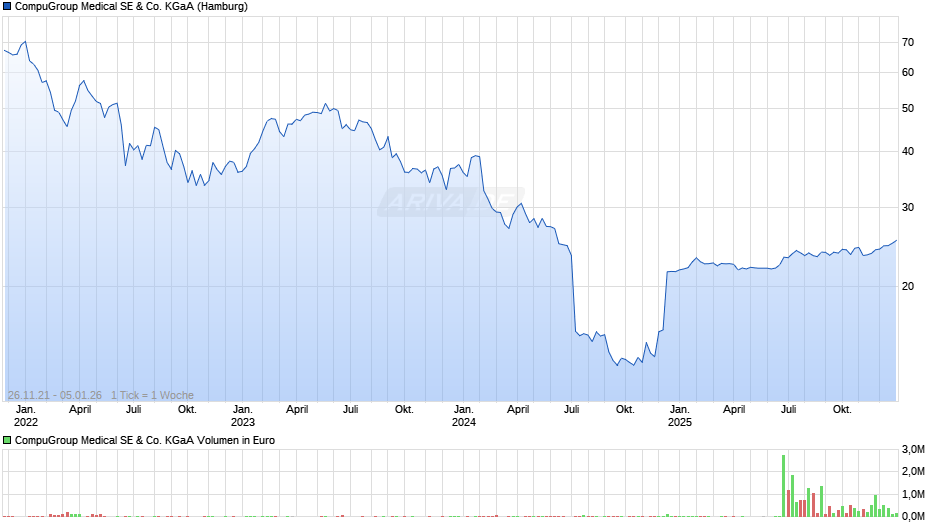Click the 'Jan. 2023' time axis label

[x=243, y=416]
